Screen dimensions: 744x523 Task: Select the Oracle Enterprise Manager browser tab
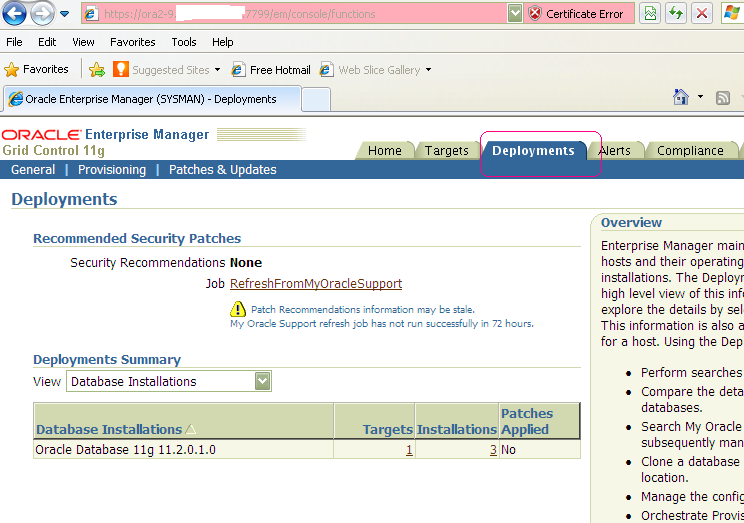tap(152, 99)
